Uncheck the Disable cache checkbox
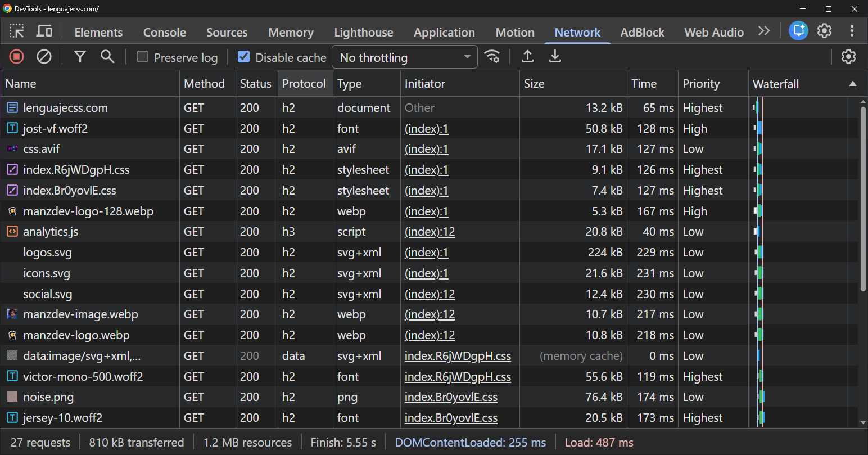 click(x=243, y=57)
